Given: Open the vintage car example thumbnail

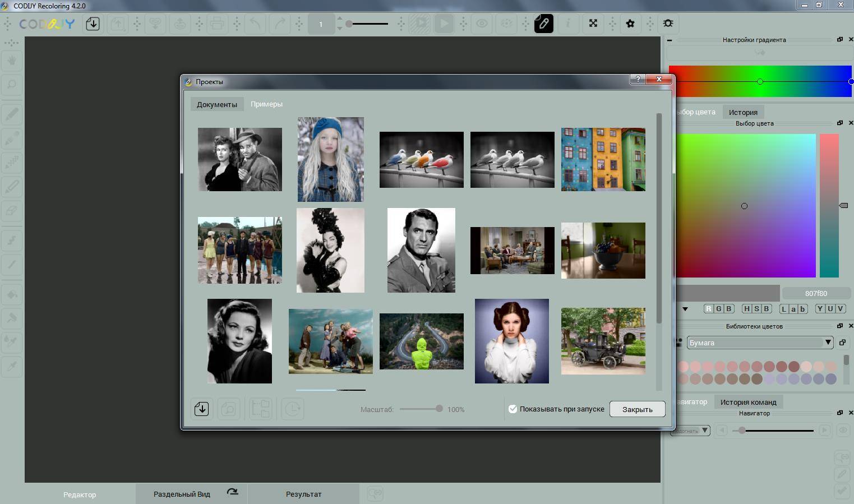Looking at the screenshot, I should [x=603, y=341].
